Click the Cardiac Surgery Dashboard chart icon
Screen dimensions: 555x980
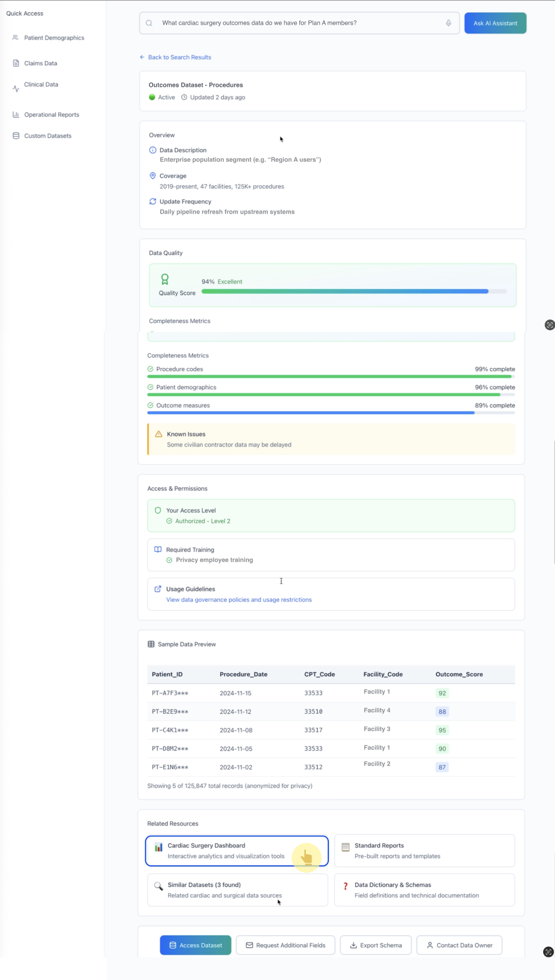pyautogui.click(x=159, y=847)
